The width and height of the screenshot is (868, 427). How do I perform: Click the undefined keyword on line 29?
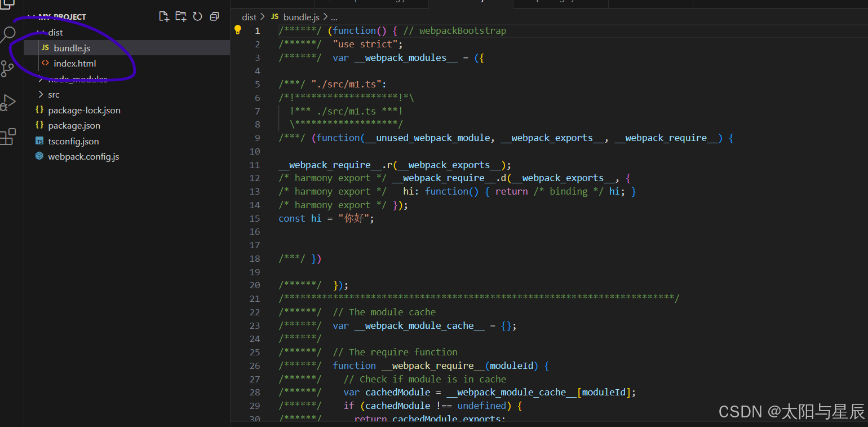pyautogui.click(x=482, y=406)
